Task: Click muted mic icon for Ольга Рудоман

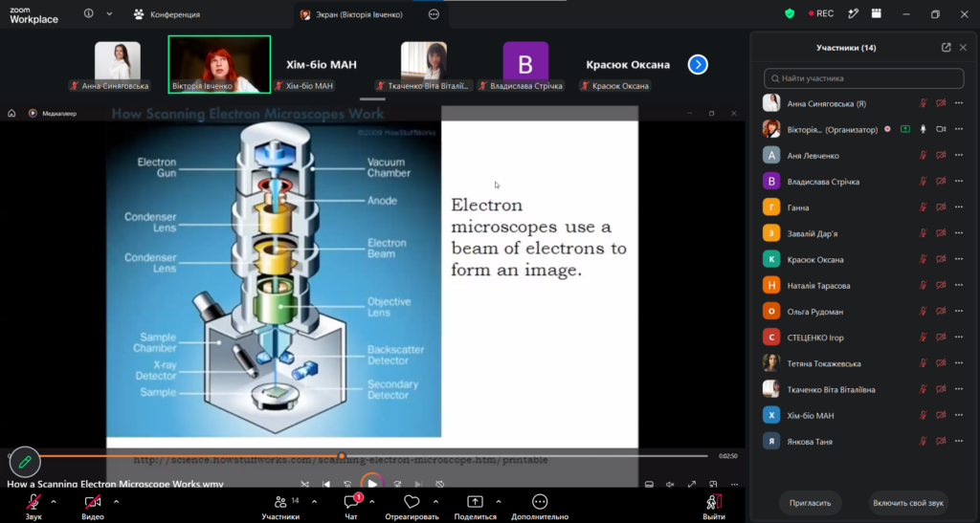Action: click(x=924, y=312)
